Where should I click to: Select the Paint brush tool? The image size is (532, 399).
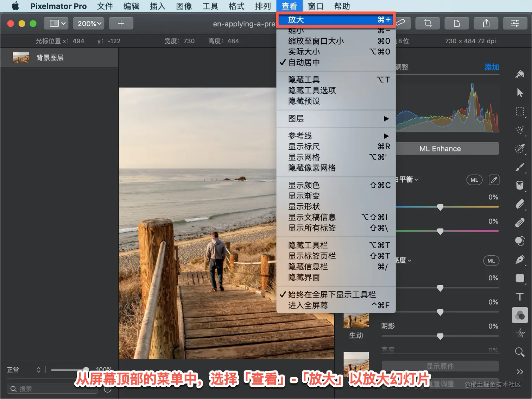[x=520, y=167]
